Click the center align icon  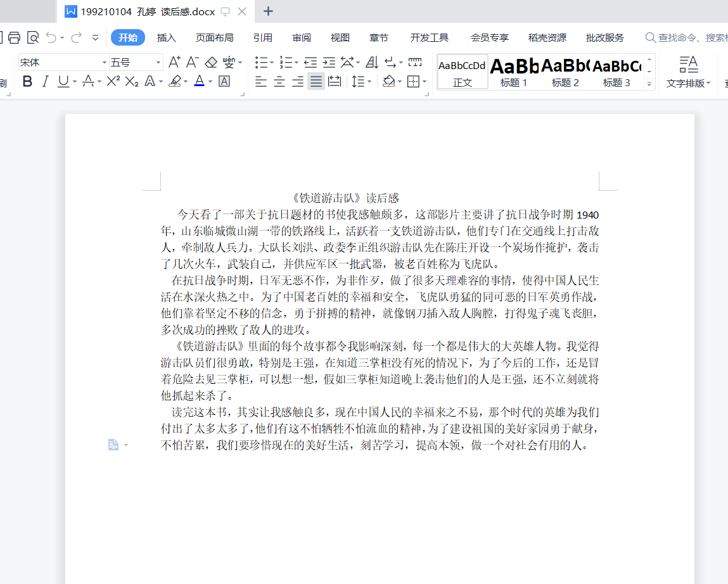[x=279, y=81]
